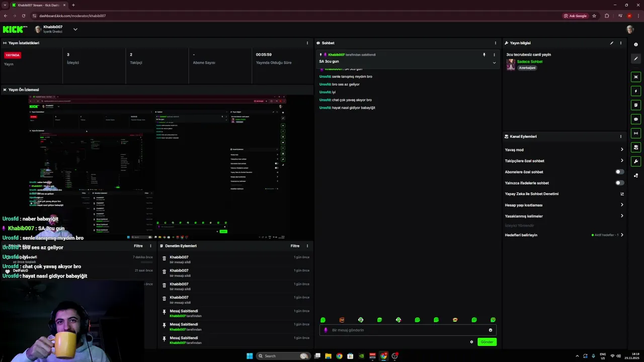Open the emoji picker in message box
644x362 pixels.
[x=491, y=330]
